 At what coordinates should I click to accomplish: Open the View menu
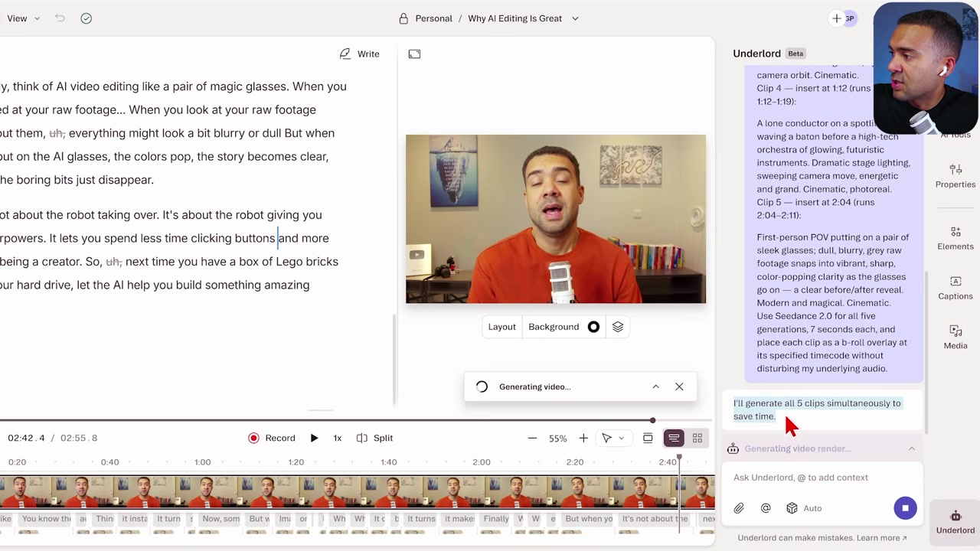22,18
